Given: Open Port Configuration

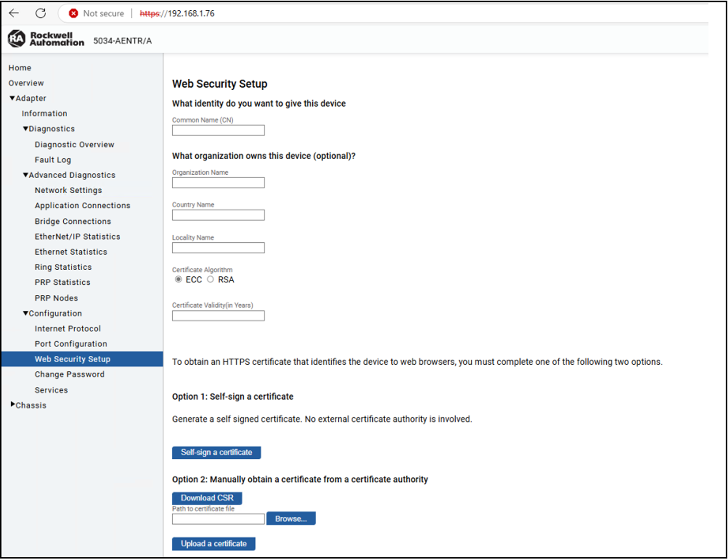Looking at the screenshot, I should point(71,344).
